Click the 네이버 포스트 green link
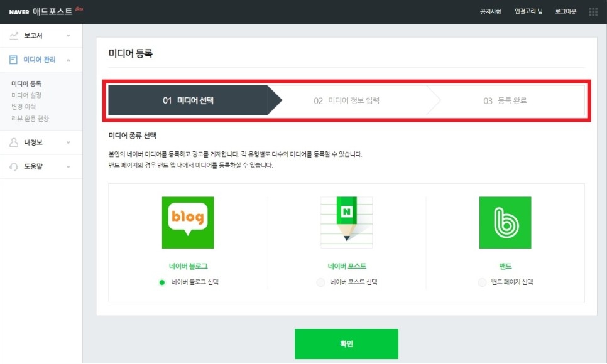The height and width of the screenshot is (364, 607). click(347, 266)
